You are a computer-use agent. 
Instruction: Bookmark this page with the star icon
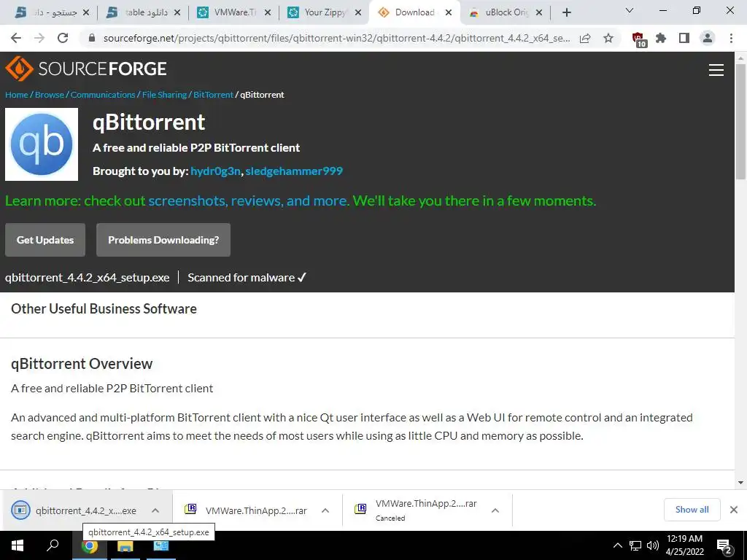[x=608, y=38]
